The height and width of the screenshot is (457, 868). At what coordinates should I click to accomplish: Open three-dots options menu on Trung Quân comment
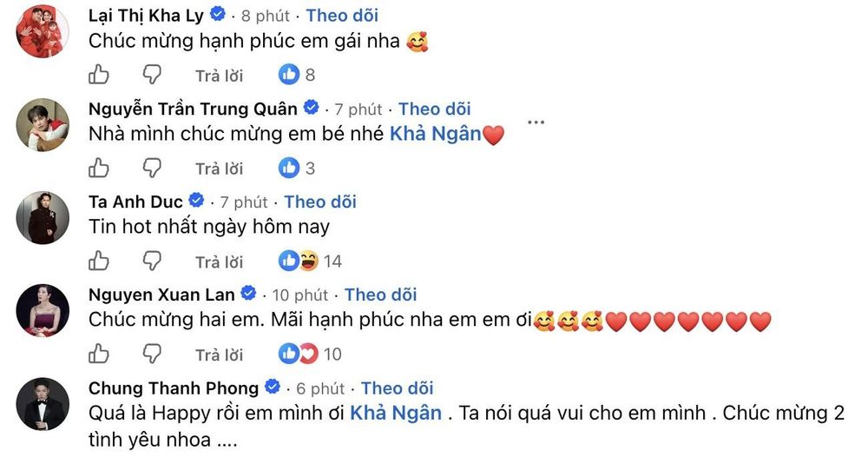click(x=536, y=122)
